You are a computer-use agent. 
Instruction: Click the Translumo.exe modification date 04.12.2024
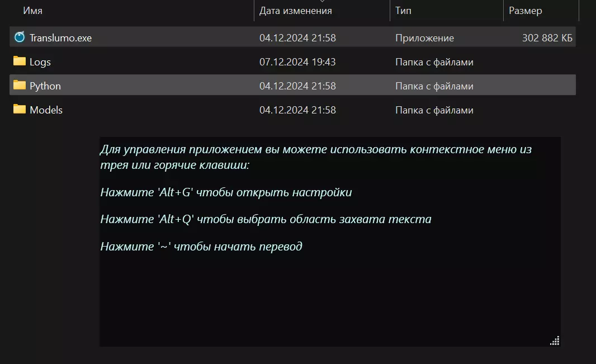(297, 38)
